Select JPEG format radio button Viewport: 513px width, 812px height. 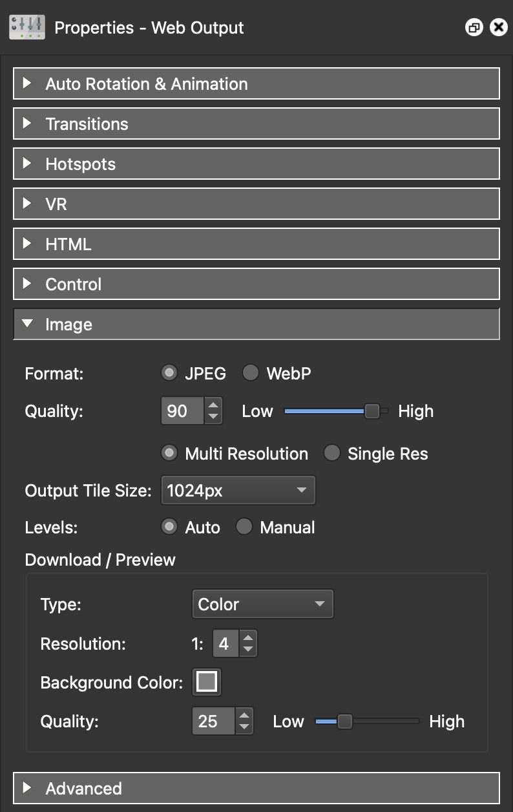pos(169,373)
